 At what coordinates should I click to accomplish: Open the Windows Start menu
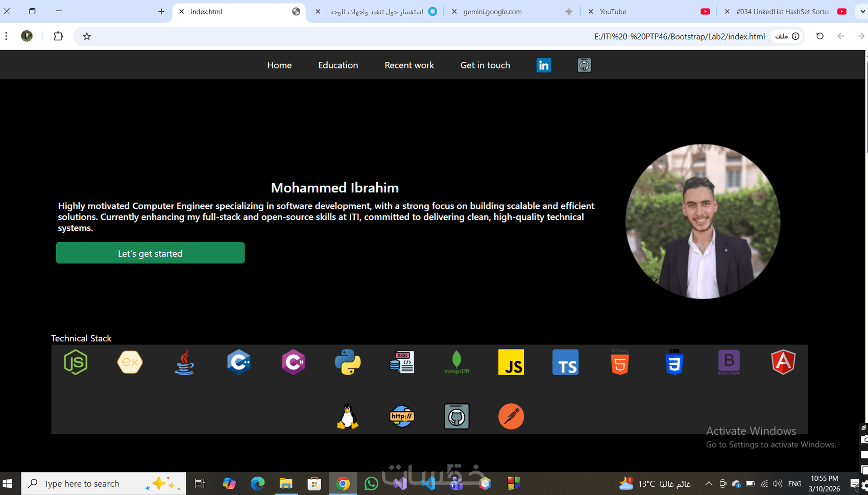click(8, 484)
